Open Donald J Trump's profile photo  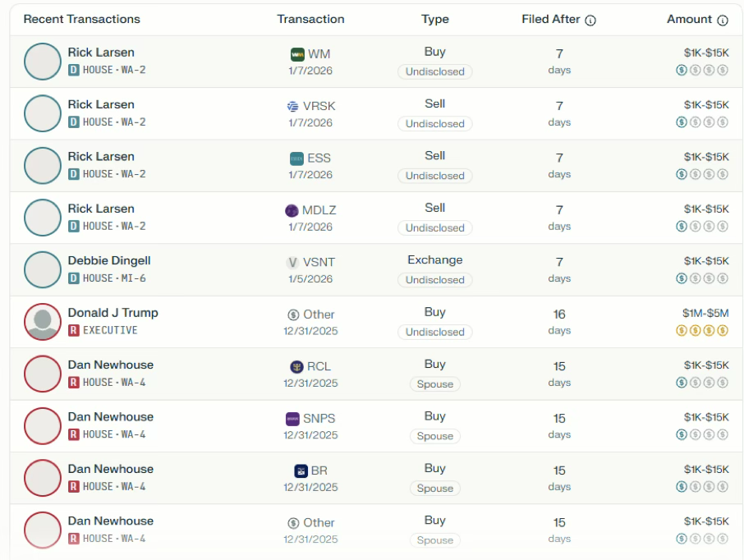click(43, 322)
